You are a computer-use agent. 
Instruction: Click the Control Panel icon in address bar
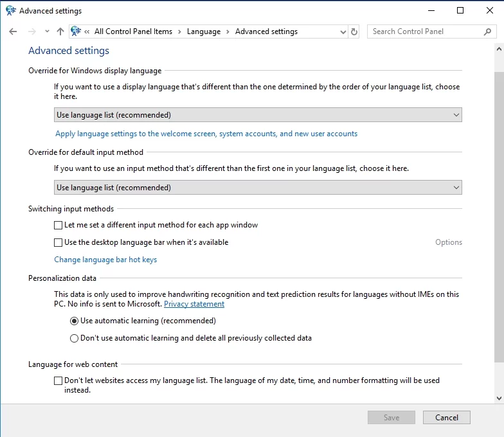coord(76,31)
